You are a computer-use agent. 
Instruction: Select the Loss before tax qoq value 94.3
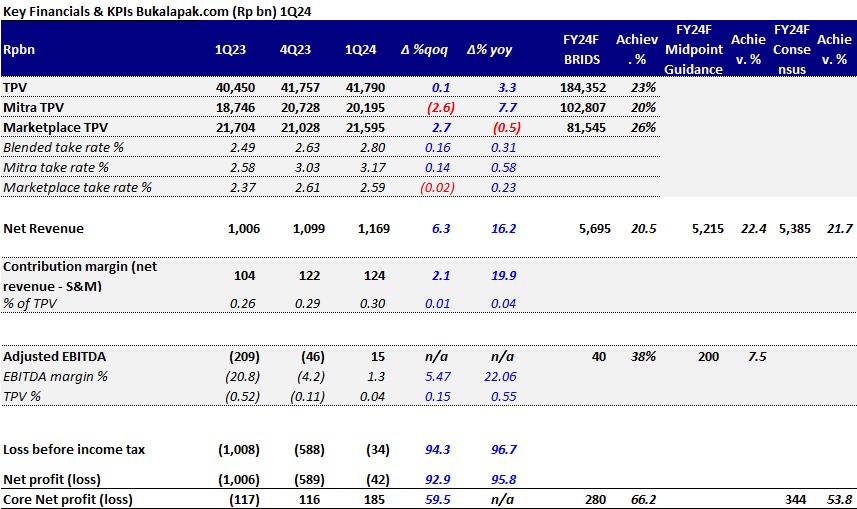point(438,449)
